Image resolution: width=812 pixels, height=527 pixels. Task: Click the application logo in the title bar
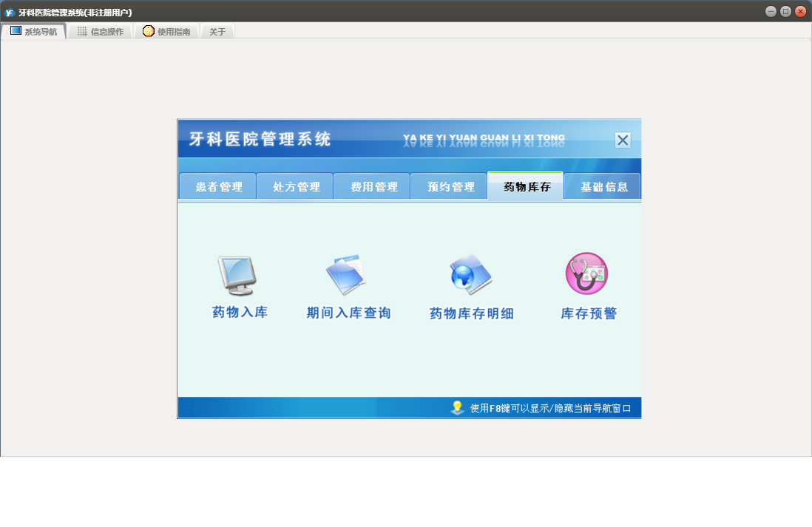pos(10,12)
